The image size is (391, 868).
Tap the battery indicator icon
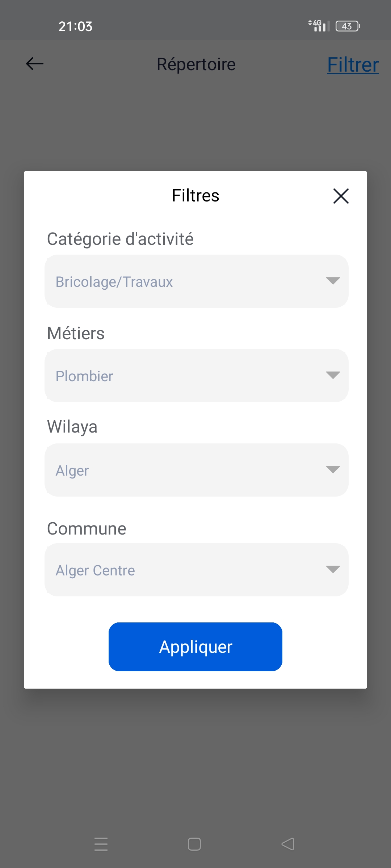(x=347, y=26)
